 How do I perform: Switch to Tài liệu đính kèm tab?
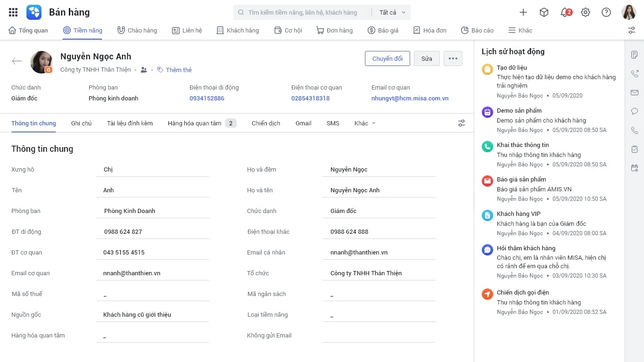coord(130,123)
